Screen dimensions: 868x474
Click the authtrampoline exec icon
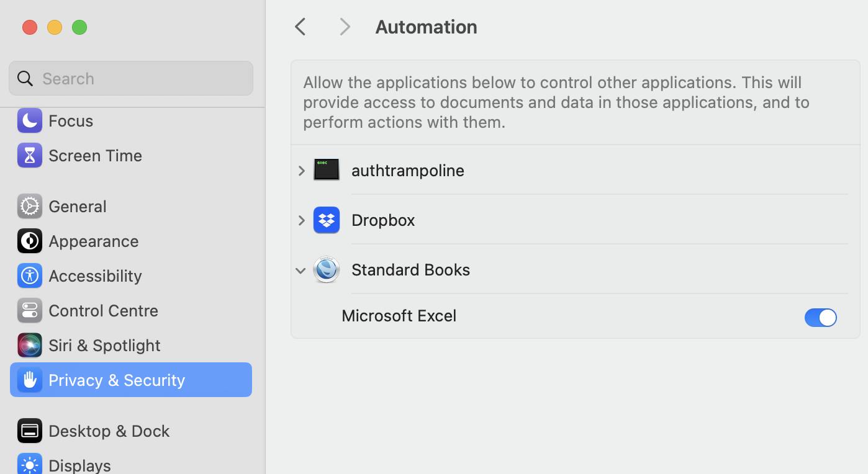pyautogui.click(x=327, y=170)
